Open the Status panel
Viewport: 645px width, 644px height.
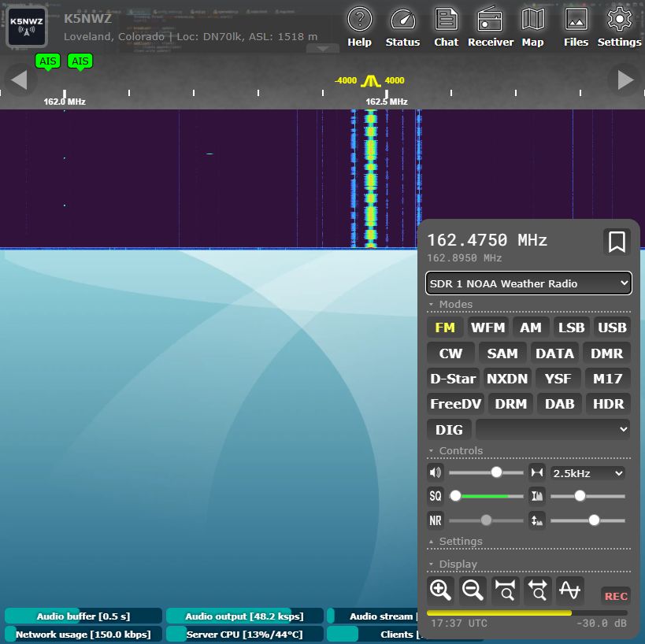[x=402, y=27]
